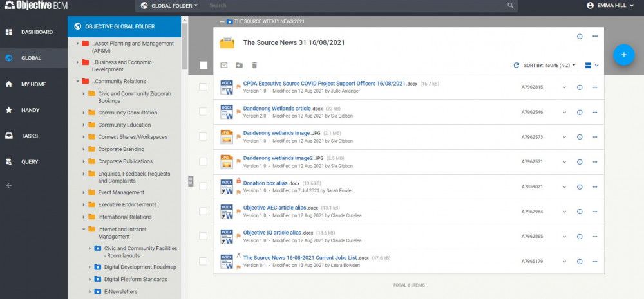Viewport: 644px width, 299px height.
Task: Check the Donation box alias row
Action: (x=204, y=186)
